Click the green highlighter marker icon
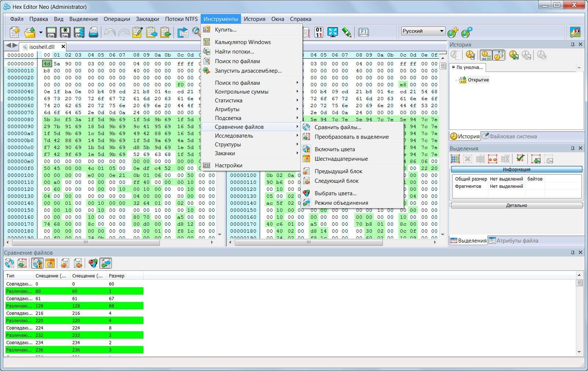588x371 pixels. [347, 32]
